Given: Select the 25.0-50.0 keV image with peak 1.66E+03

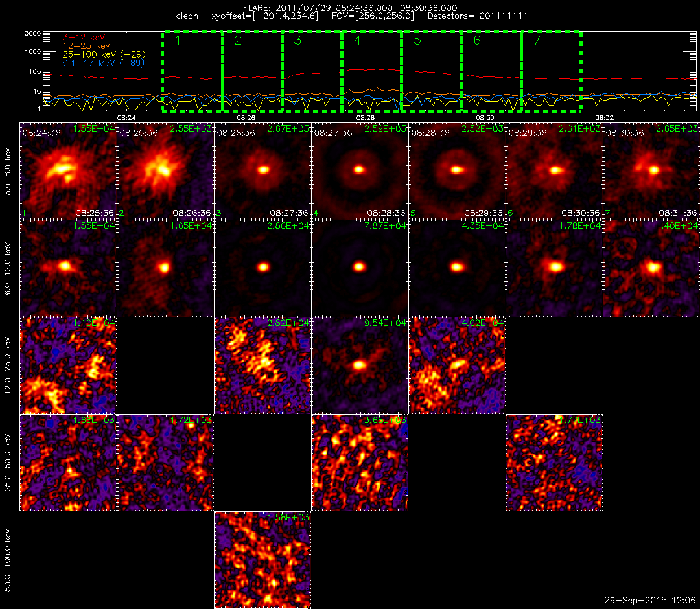Looking at the screenshot, I should (68, 463).
